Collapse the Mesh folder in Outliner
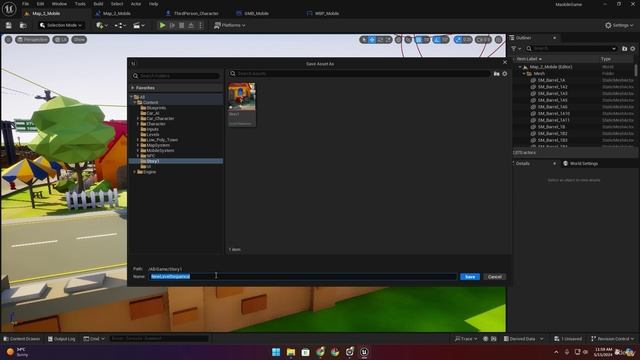This screenshot has width=640, height=360. tap(524, 73)
